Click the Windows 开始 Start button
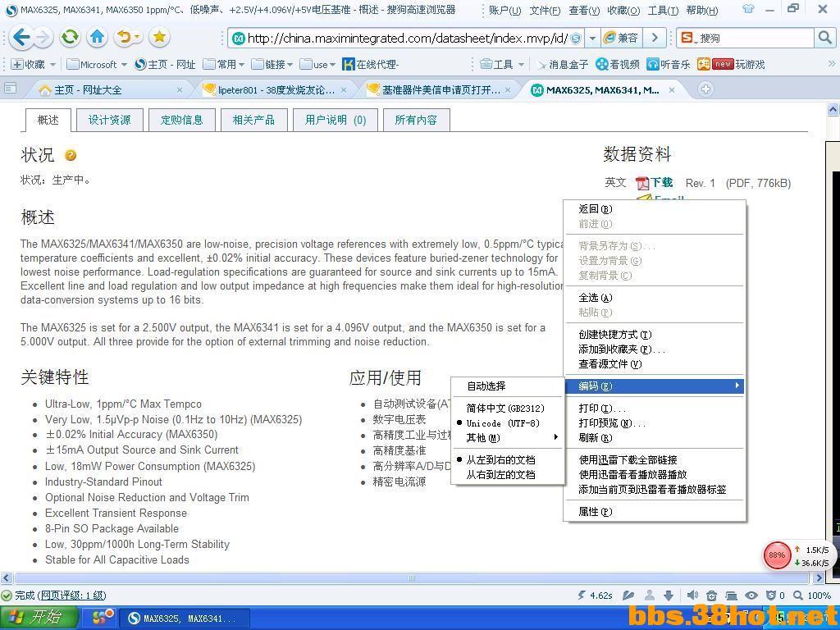This screenshot has height=630, width=840. [x=39, y=617]
